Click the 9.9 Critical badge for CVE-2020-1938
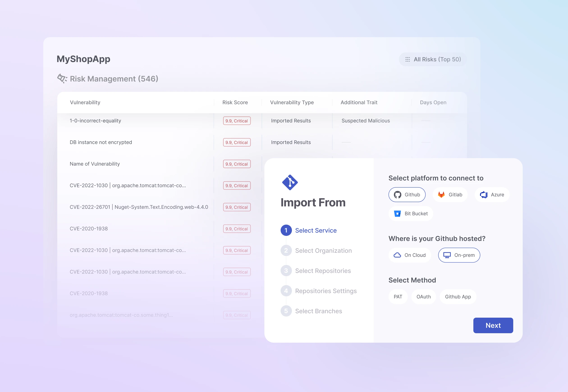The width and height of the screenshot is (568, 392). click(237, 229)
